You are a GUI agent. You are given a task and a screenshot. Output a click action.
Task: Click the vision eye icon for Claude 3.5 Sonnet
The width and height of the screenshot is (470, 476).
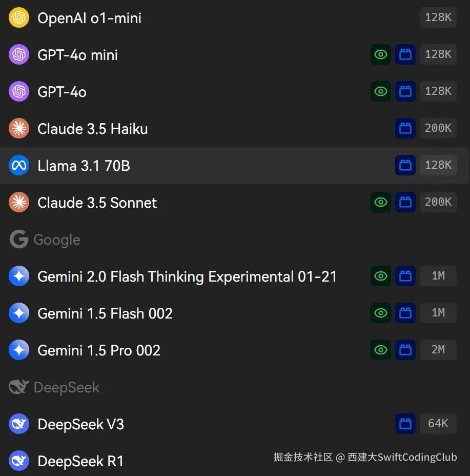click(381, 202)
